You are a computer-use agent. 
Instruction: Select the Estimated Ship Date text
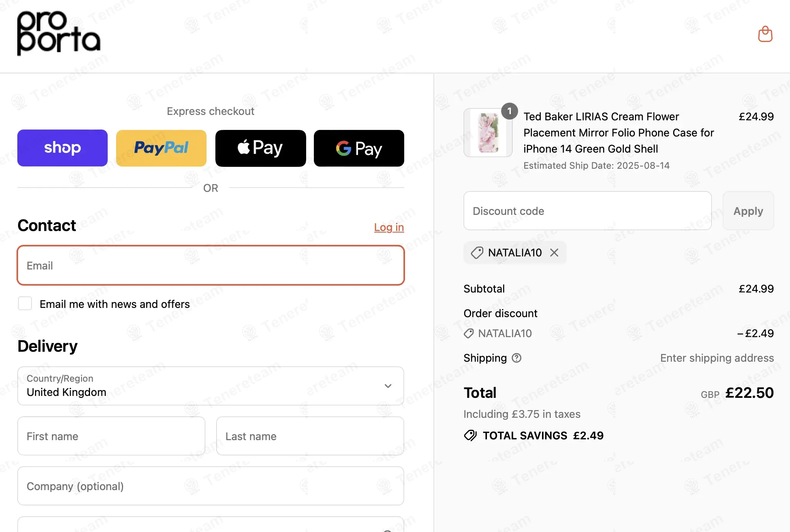[596, 166]
